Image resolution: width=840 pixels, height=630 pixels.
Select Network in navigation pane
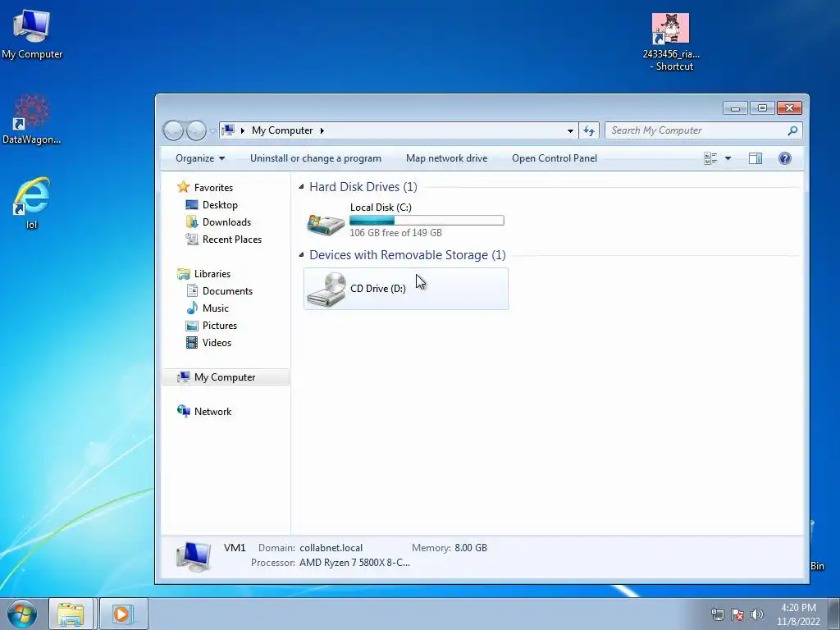click(x=204, y=412)
